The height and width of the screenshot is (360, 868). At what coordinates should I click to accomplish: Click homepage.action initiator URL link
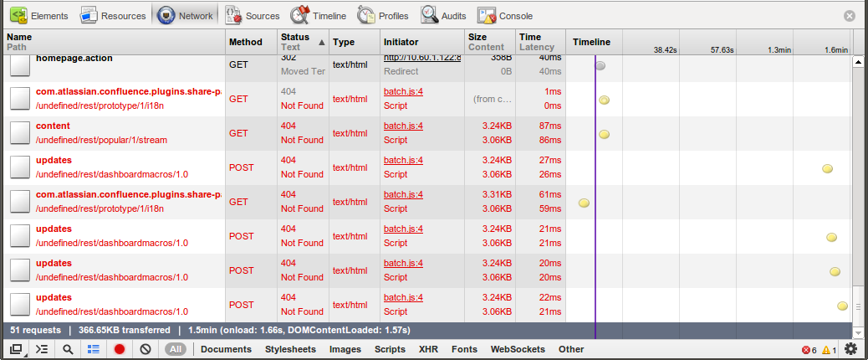[x=422, y=58]
